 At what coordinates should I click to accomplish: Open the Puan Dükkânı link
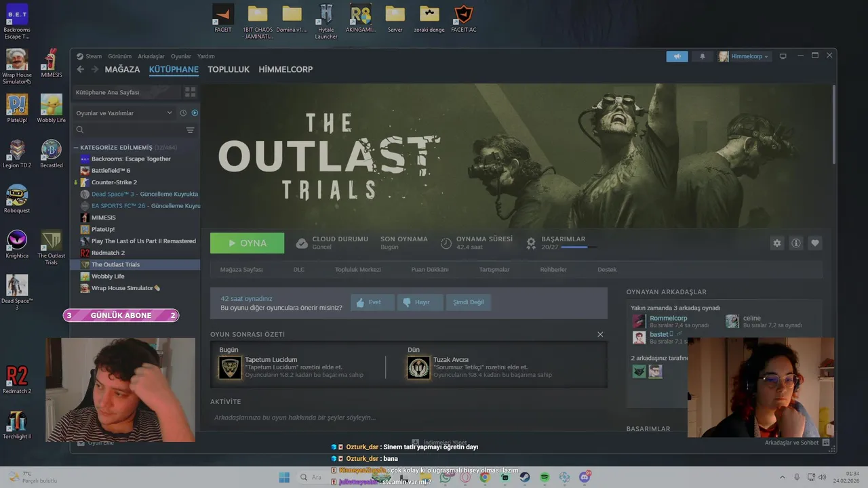[430, 270]
